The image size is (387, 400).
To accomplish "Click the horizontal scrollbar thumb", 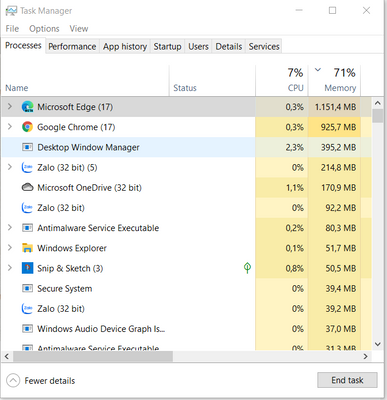I will 93,356.
